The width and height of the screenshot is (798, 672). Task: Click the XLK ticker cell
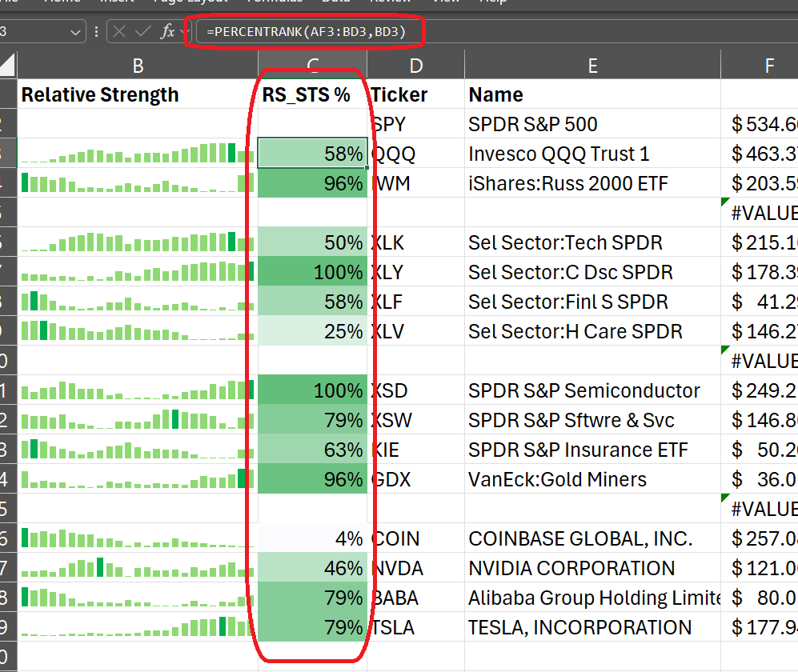[x=415, y=242]
